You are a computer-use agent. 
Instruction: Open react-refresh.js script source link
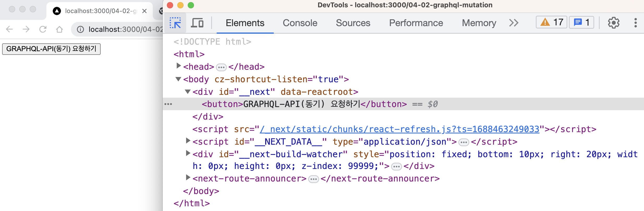click(x=399, y=129)
